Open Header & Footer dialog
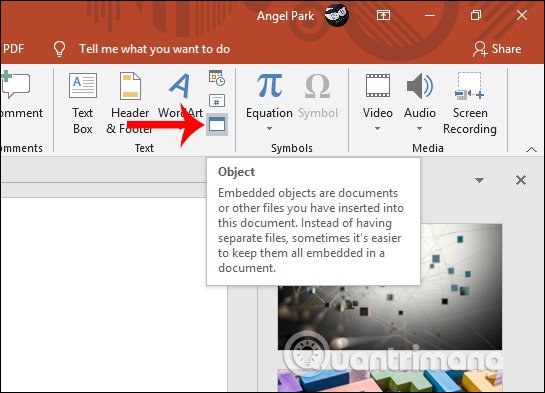Viewport: 545px width, 393px height. 130,103
